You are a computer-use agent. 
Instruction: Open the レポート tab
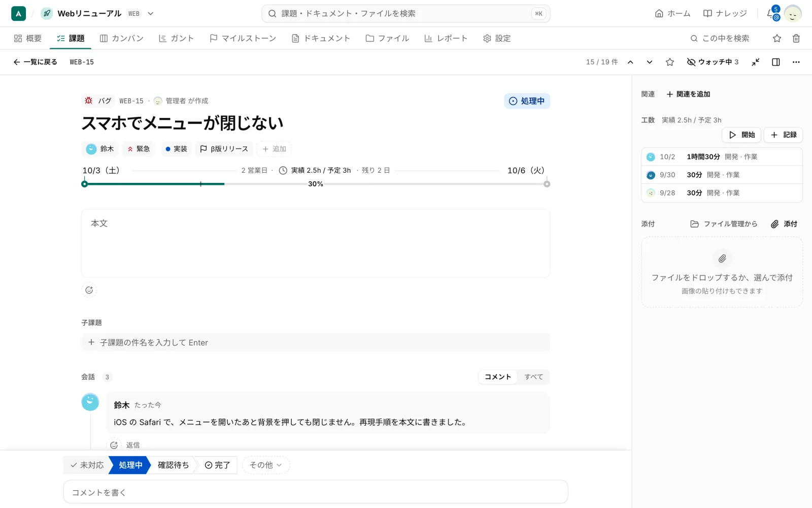coord(446,38)
